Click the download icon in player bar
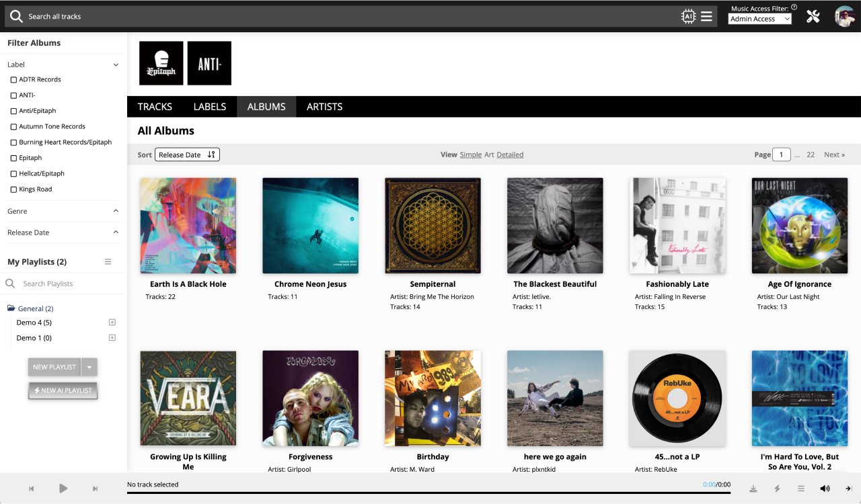The width and height of the screenshot is (861, 504). (x=753, y=489)
